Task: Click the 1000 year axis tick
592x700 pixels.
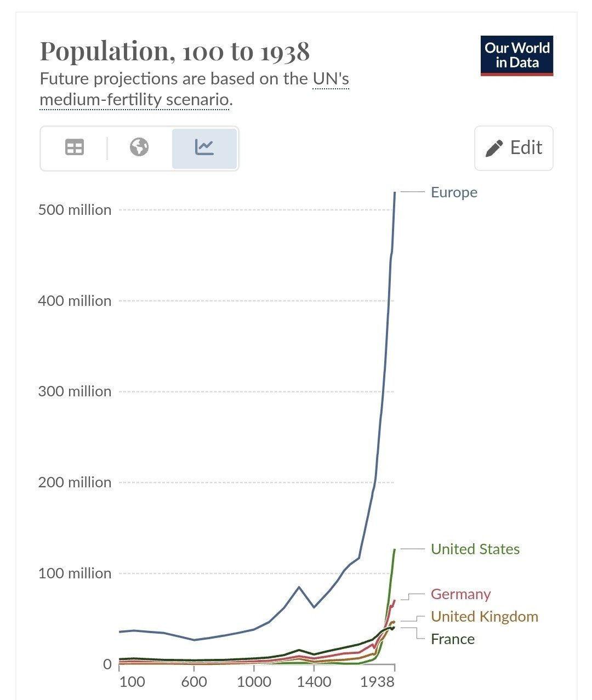Action: coord(255,682)
